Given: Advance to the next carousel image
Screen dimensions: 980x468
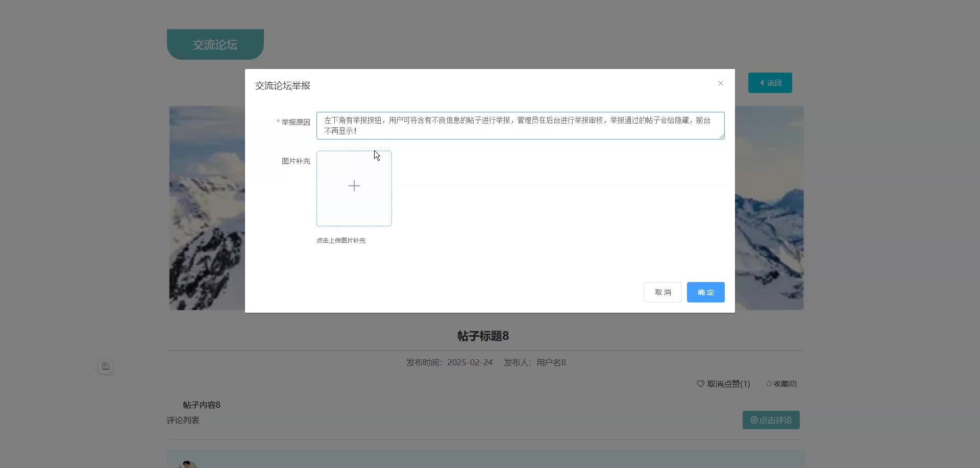Looking at the screenshot, I should click(x=787, y=207).
